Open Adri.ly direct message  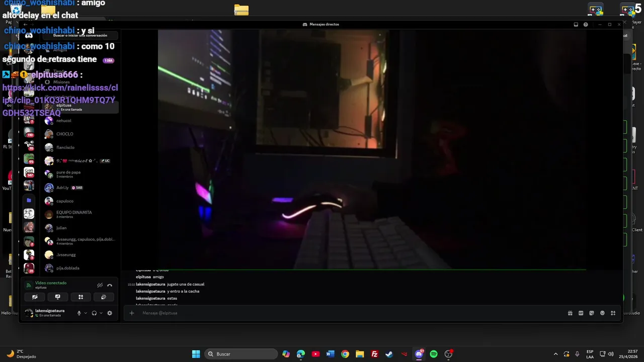click(x=80, y=188)
